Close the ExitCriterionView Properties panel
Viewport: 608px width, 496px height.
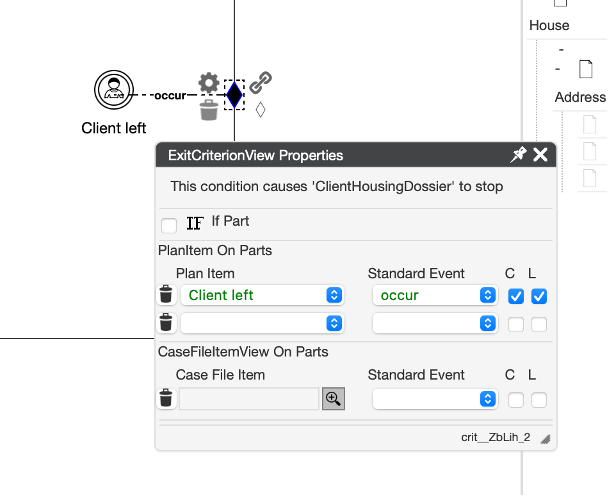[541, 155]
